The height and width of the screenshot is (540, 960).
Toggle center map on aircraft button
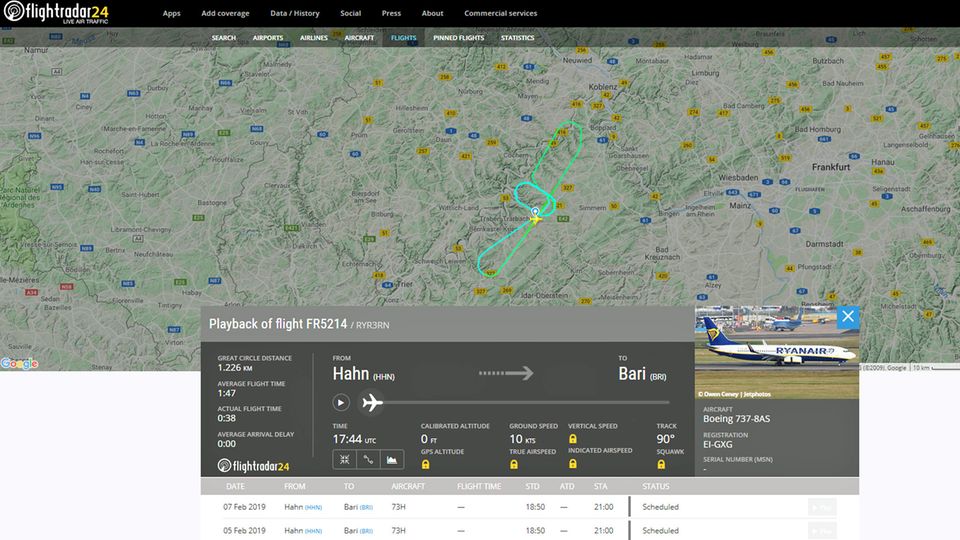[x=344, y=460]
